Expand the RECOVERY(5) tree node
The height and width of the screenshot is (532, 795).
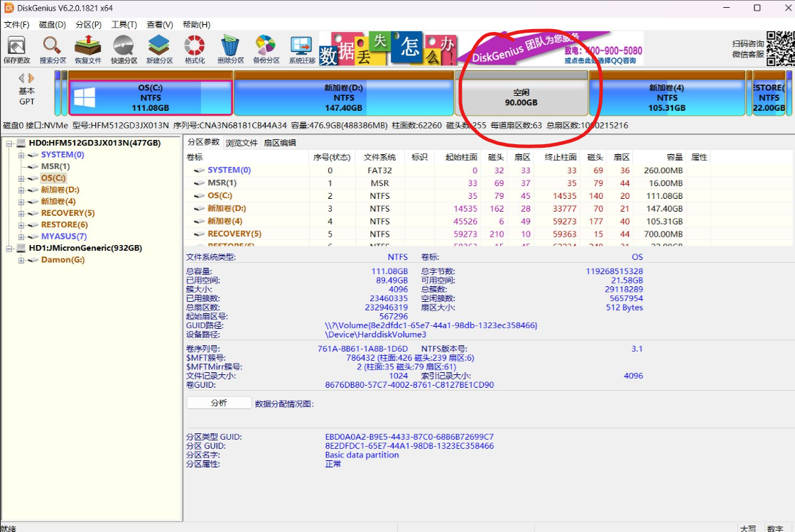tap(21, 213)
